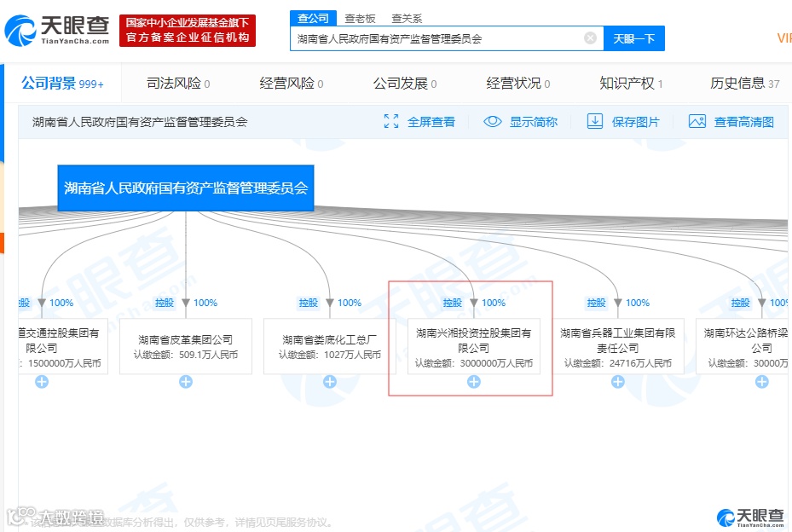Viewport: 792px width, 532px height.
Task: Click the 保存图片 download icon
Action: click(x=595, y=121)
